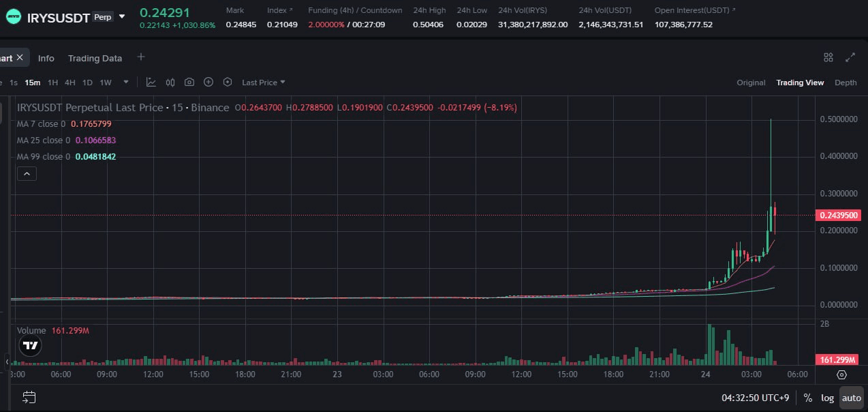This screenshot has height=412, width=868.
Task: Click the current price tag 0.2439500
Action: [838, 216]
